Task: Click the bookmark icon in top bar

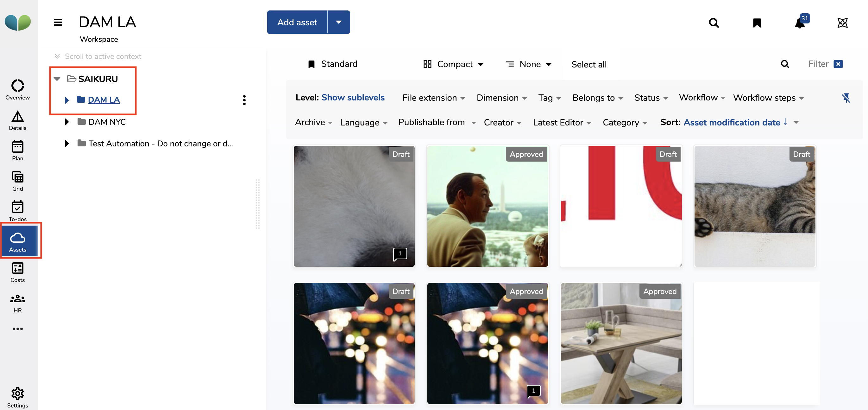Action: pyautogui.click(x=757, y=23)
